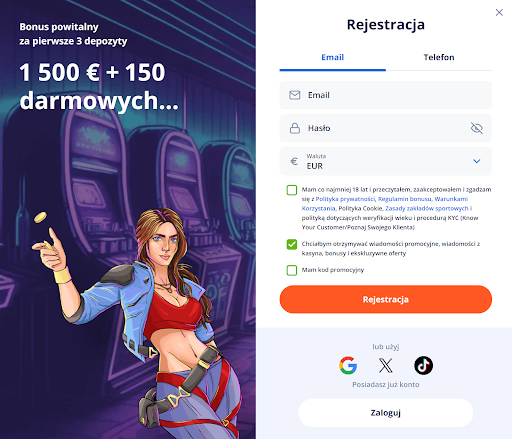This screenshot has width=512, height=439.
Task: Select the Email registration tab
Action: 333,57
